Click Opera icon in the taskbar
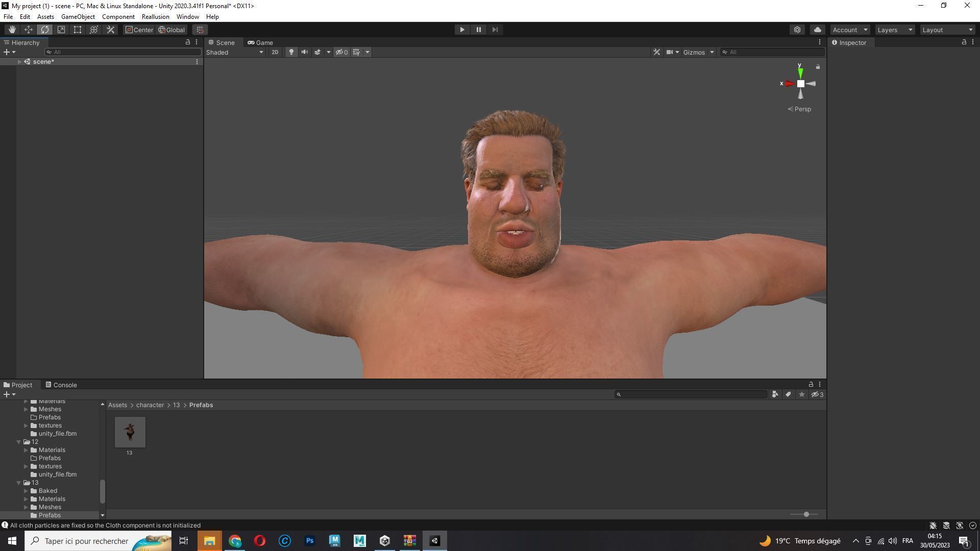 tap(260, 541)
